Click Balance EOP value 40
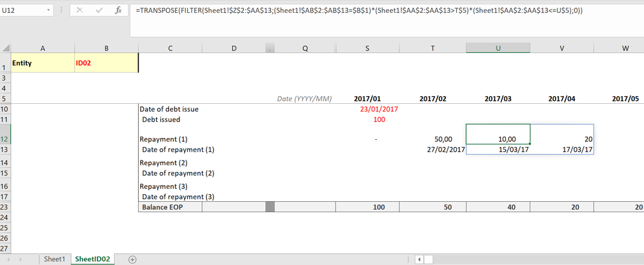This screenshot has height=265, width=644. [x=498, y=207]
